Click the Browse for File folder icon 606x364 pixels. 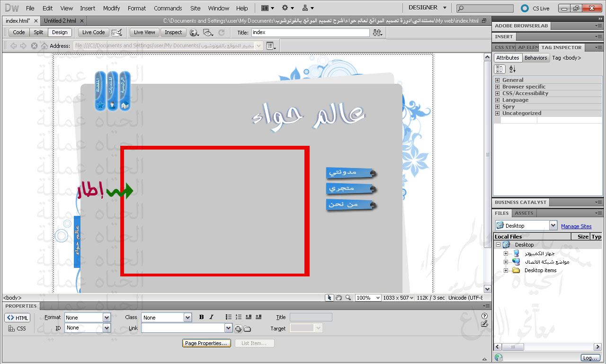coord(247,329)
